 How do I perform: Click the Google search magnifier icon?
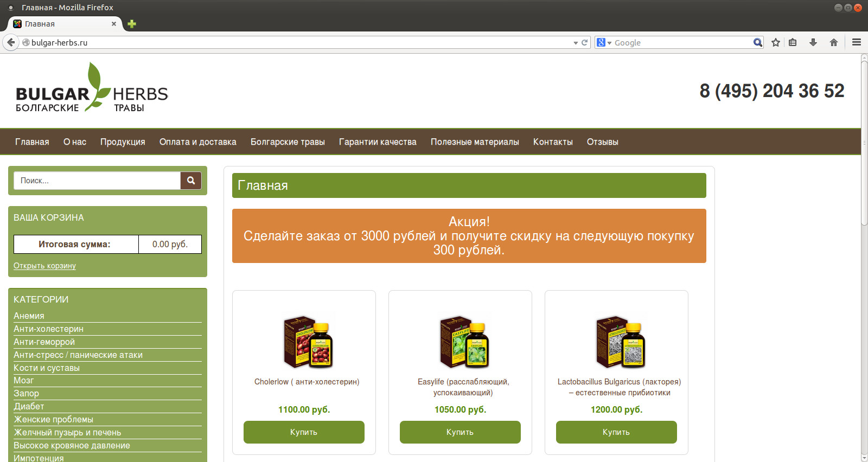coord(757,42)
